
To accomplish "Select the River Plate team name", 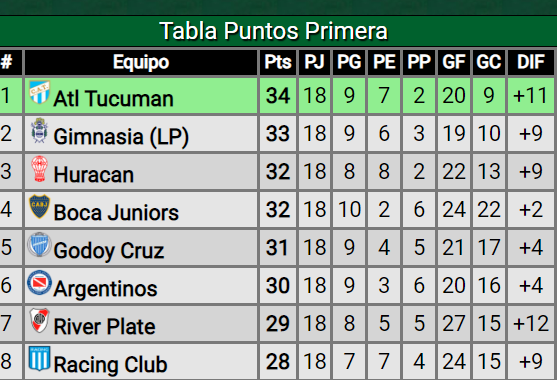I will pyautogui.click(x=104, y=326).
